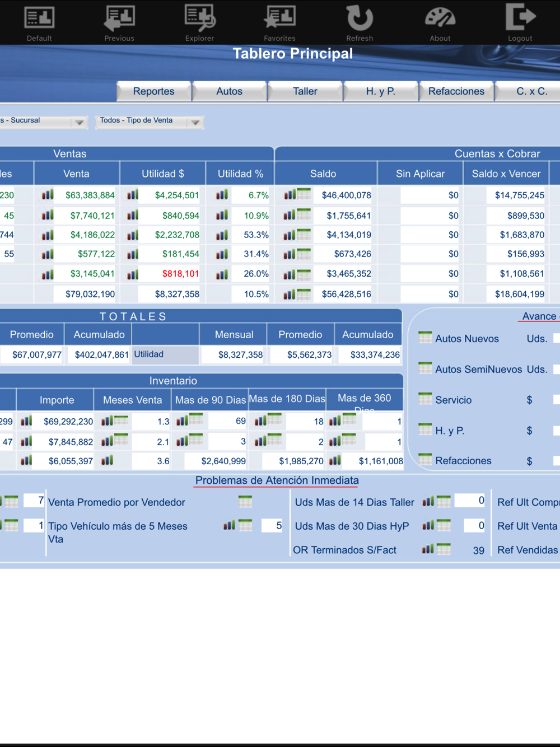
Task: View chart for Utilidad 26.0%
Action: click(x=222, y=274)
